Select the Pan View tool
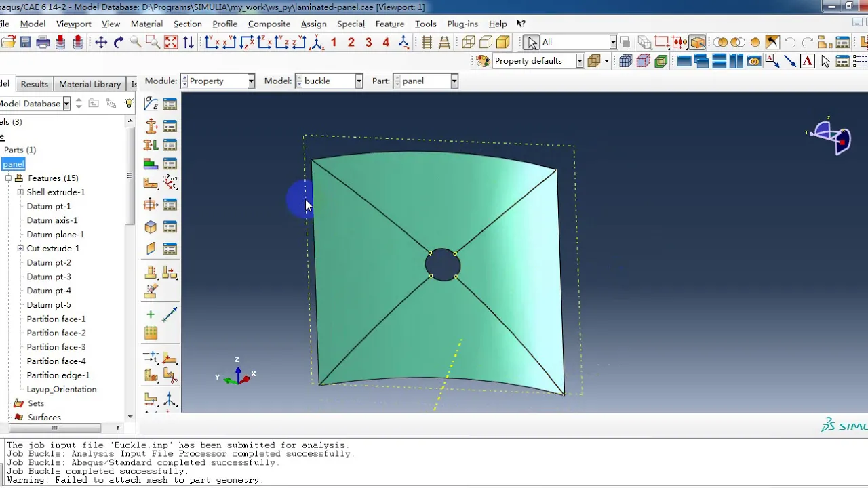The height and width of the screenshot is (488, 868). (x=101, y=42)
